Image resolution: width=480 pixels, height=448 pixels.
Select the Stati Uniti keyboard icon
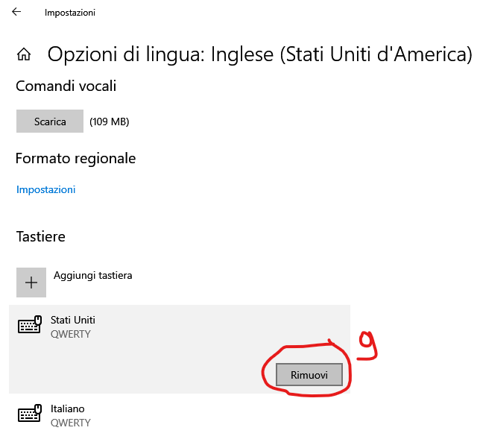coord(29,326)
